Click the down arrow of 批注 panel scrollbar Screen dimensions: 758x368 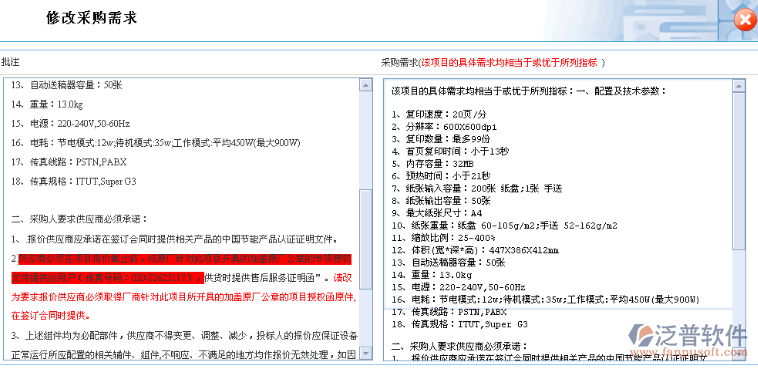tap(366, 352)
